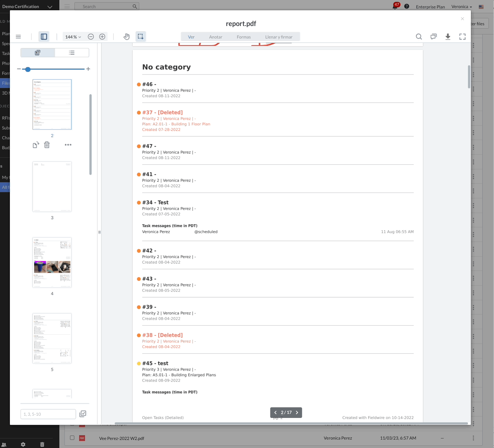
Task: Open the help question mark icon
Action: click(407, 6)
